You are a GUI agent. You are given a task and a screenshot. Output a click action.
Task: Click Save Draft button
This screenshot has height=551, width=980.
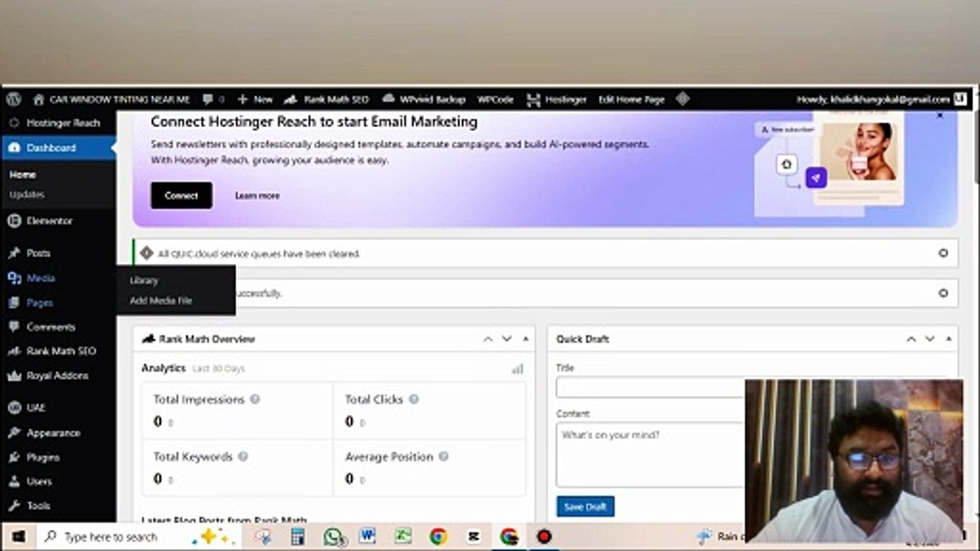click(x=585, y=507)
